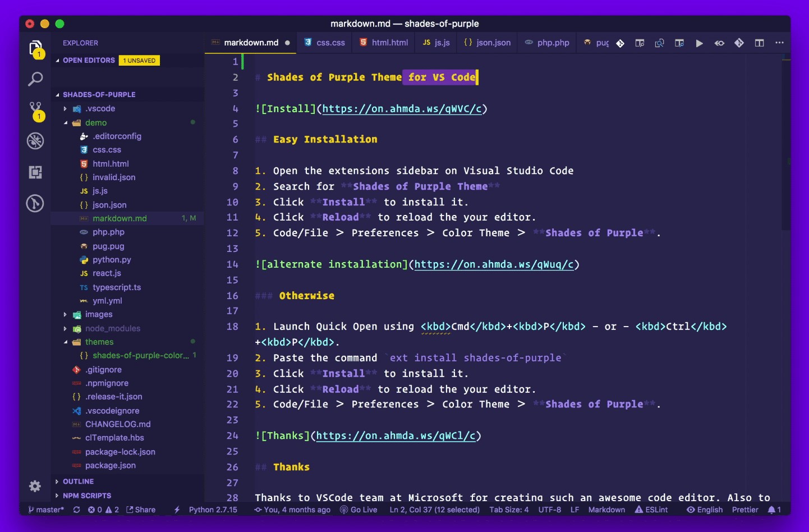The height and width of the screenshot is (532, 809).
Task: Open markdown preview to the side icon
Action: 640,43
